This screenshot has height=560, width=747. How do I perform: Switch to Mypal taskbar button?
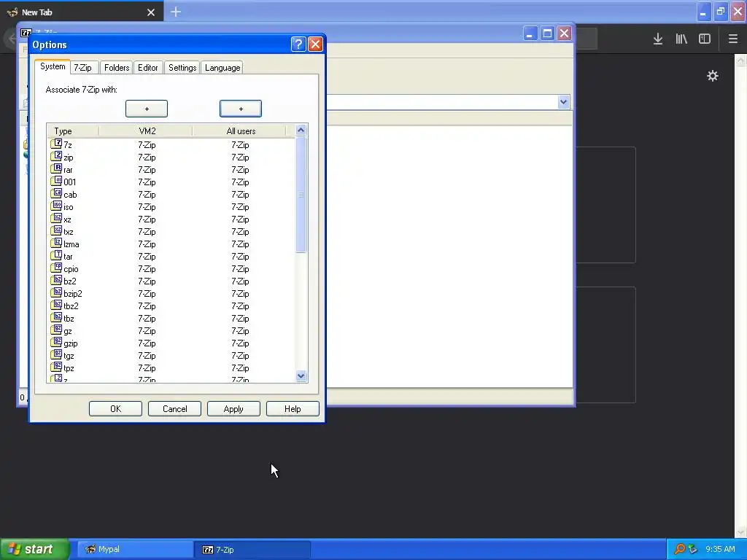(x=135, y=549)
